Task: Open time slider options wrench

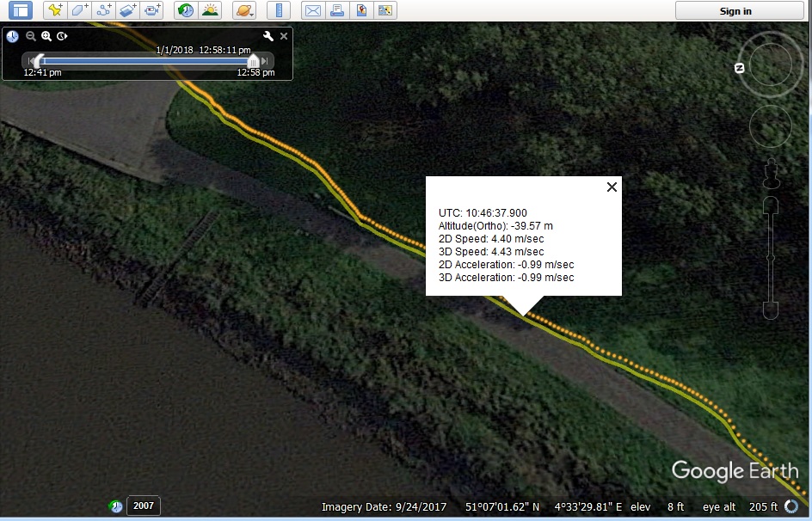Action: (x=268, y=36)
